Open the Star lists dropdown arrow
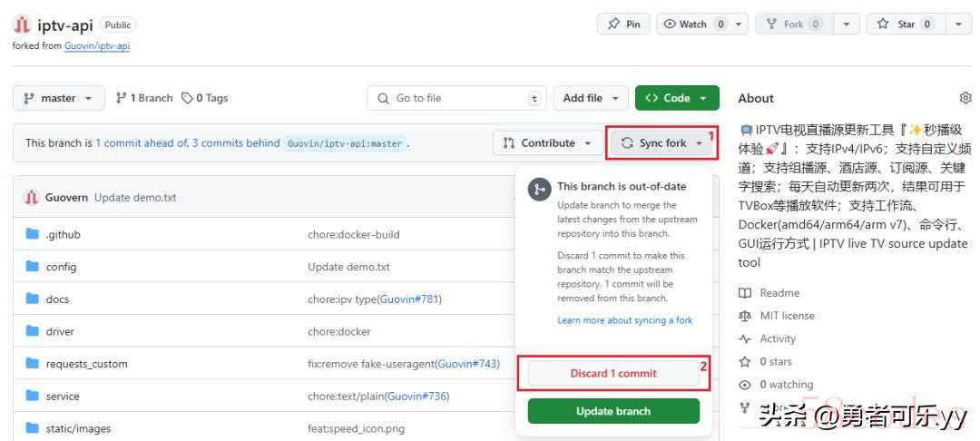The height and width of the screenshot is (441, 980). click(959, 24)
